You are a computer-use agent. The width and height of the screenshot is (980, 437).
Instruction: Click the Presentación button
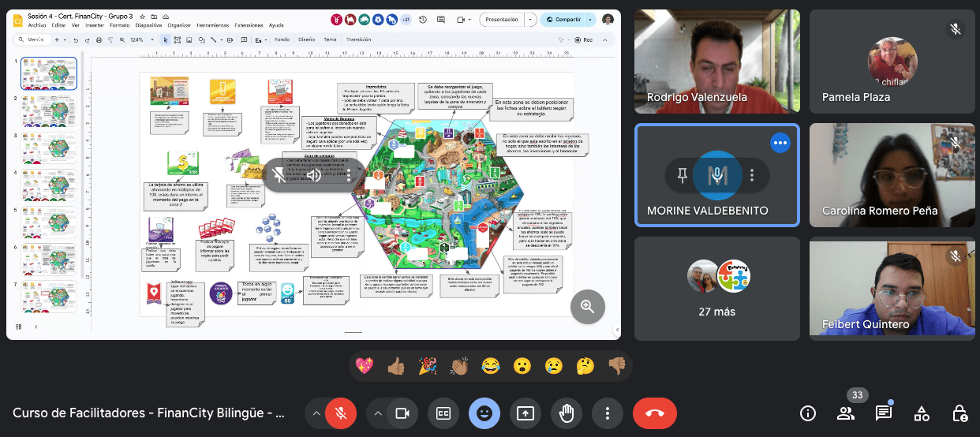click(x=501, y=20)
